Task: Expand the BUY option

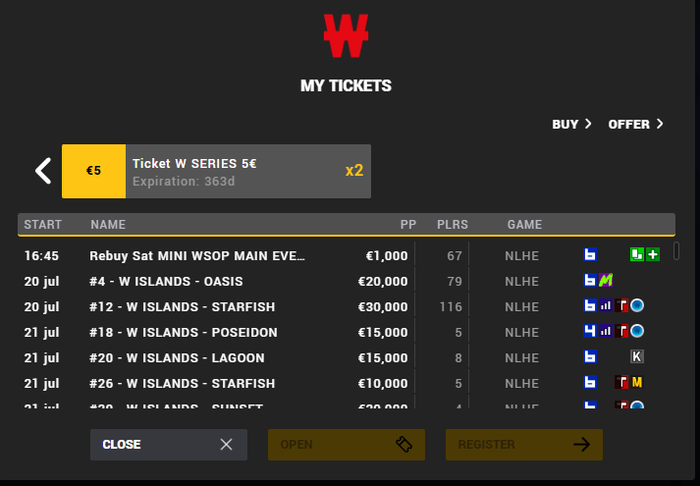Action: coord(572,124)
